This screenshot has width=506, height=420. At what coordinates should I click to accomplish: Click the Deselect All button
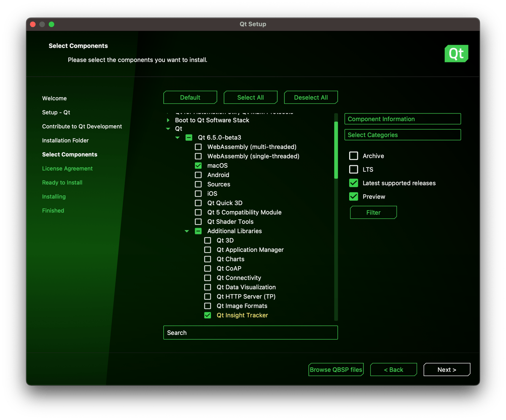(x=311, y=97)
